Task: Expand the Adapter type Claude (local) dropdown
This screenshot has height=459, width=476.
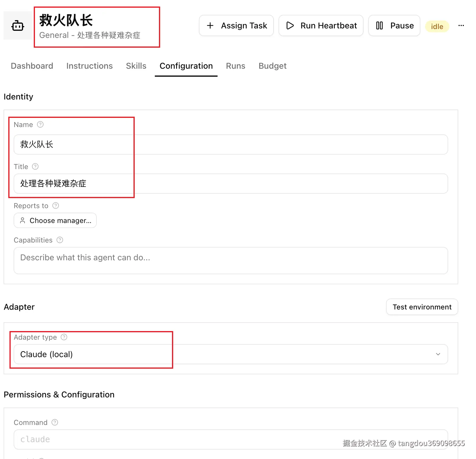Action: (x=231, y=354)
